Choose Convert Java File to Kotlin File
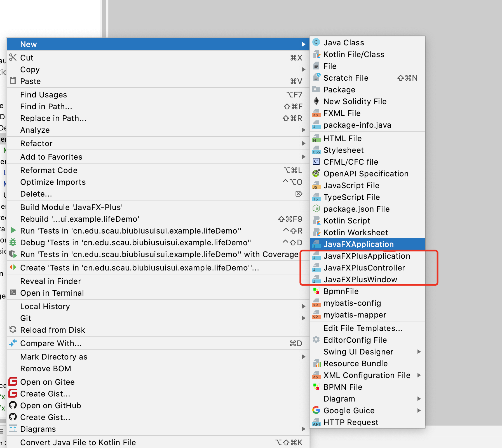The image size is (502, 448). coord(78,442)
